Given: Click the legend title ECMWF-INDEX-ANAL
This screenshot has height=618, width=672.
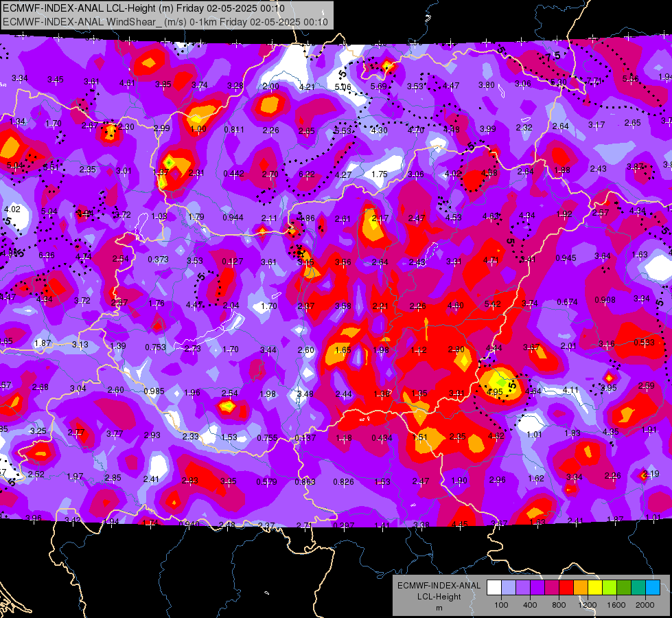Looking at the screenshot, I should click(x=439, y=586).
